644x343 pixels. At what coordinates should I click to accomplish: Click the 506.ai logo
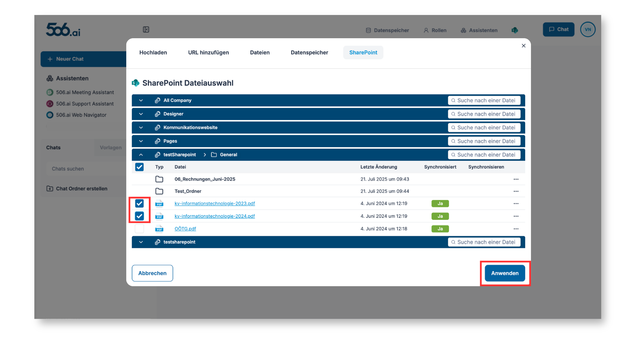(63, 30)
